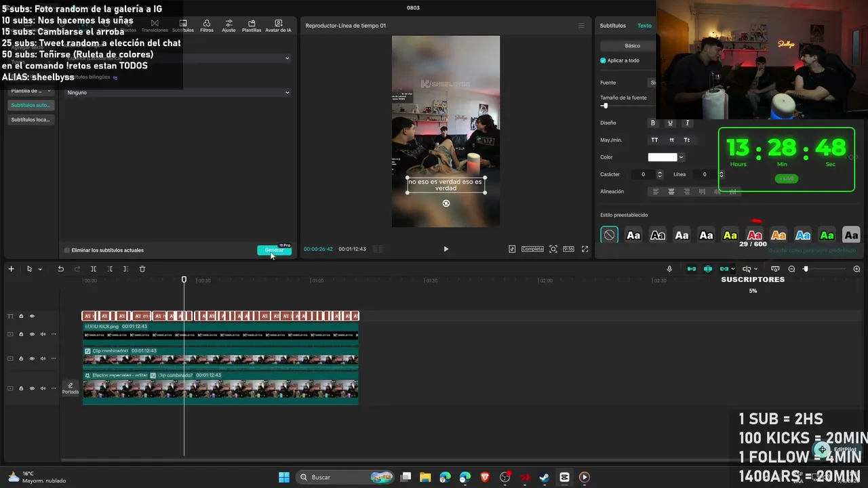This screenshot has width=868, height=488.
Task: Select the Básico sub-tab
Action: [632, 45]
